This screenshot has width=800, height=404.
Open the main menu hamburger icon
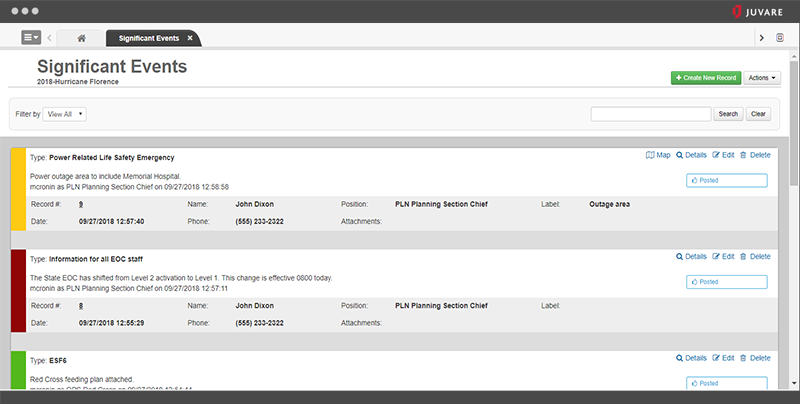(x=31, y=38)
